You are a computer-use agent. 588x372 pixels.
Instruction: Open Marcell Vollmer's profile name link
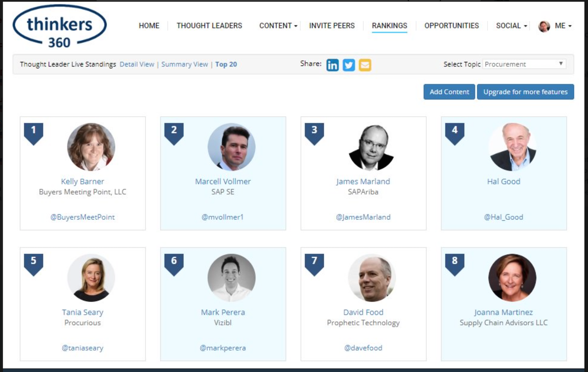(x=223, y=181)
